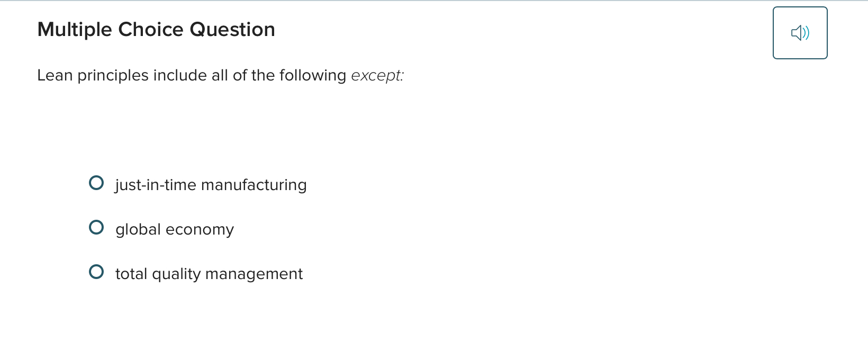Select the middle answer choice circle
Viewport: 868px width, 341px height.
point(97,227)
